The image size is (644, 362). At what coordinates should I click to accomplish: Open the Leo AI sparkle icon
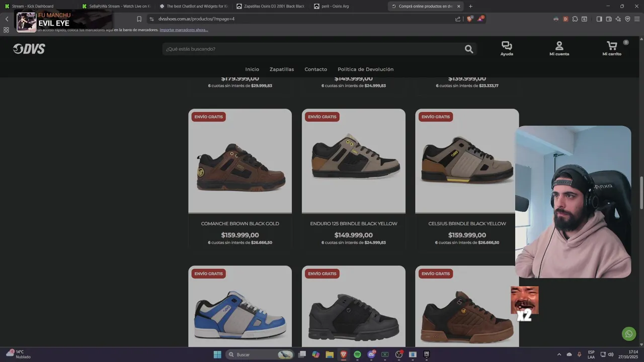click(618, 19)
